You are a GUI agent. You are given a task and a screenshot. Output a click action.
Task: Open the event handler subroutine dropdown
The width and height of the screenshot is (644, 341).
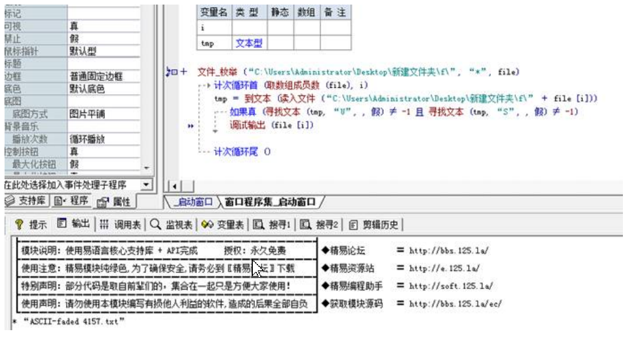[146, 185]
